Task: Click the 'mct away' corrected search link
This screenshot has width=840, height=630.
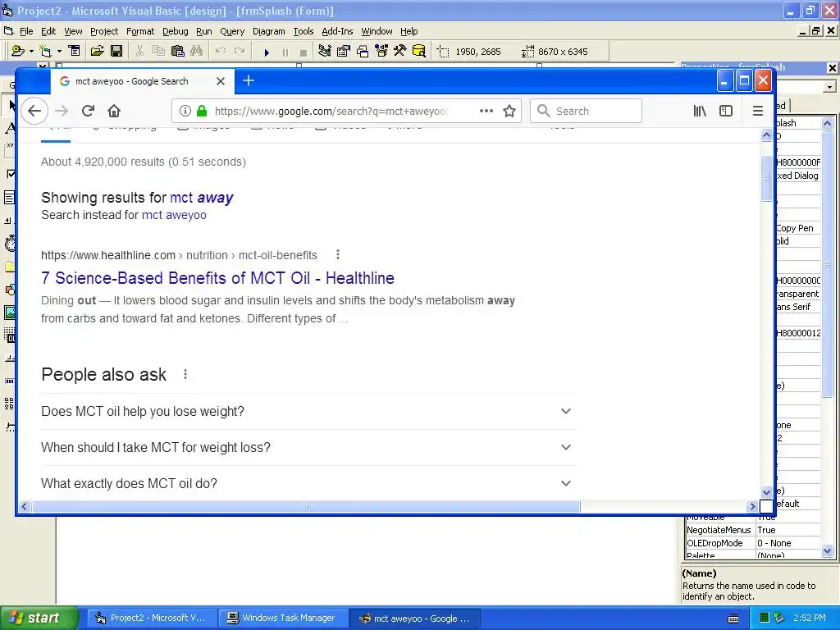Action: 202,198
